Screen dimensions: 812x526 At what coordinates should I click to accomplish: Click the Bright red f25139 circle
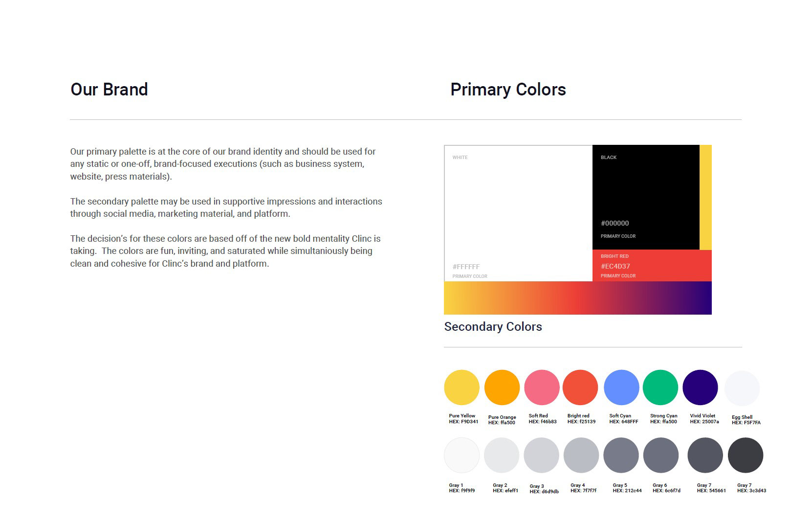(x=580, y=388)
